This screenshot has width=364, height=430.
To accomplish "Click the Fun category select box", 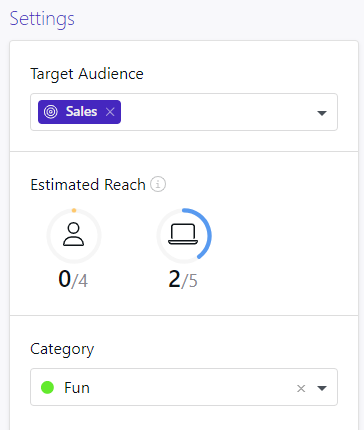I will coord(184,387).
